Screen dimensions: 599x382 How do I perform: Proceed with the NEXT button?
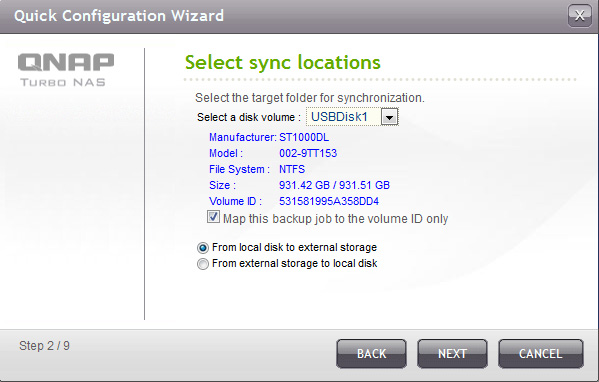[x=452, y=354]
